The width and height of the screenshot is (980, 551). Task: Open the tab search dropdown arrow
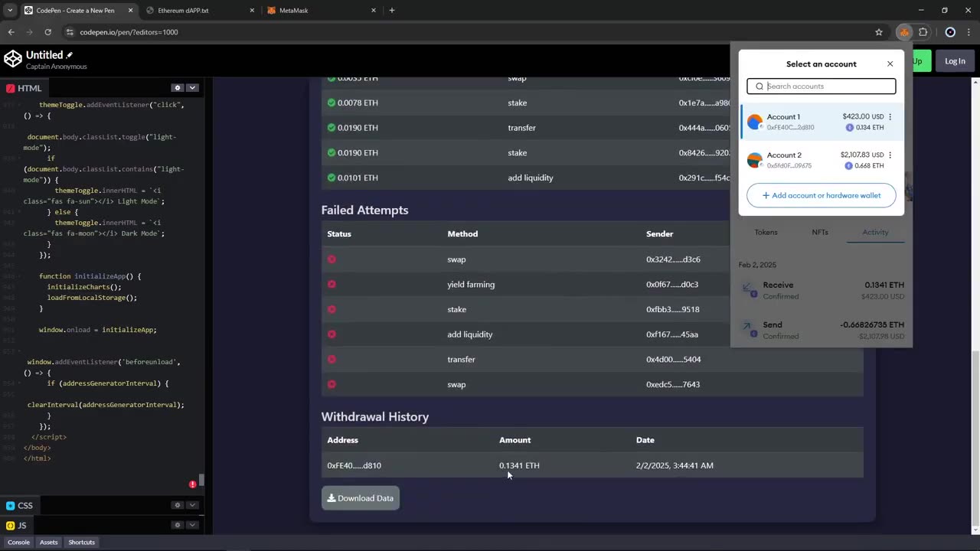(10, 11)
